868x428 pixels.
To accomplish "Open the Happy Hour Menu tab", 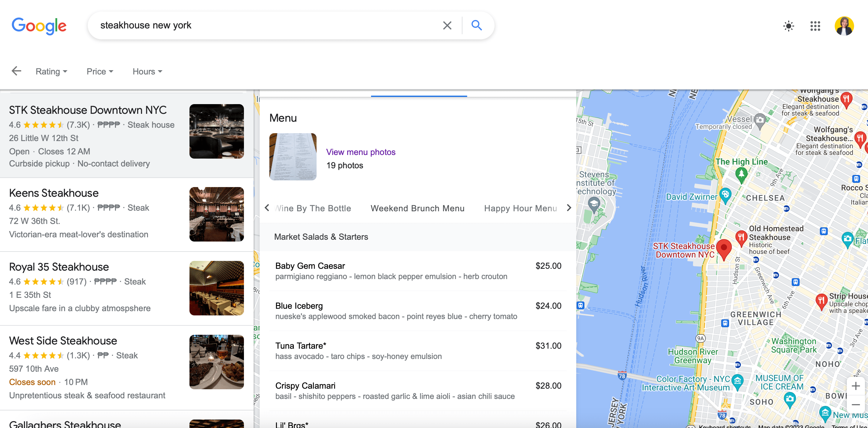I will point(520,208).
